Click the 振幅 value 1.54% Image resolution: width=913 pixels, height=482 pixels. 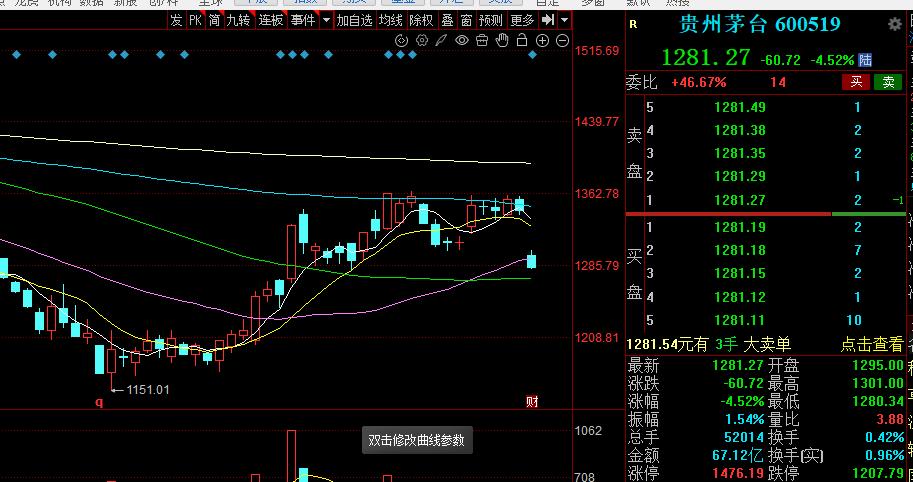(x=745, y=419)
